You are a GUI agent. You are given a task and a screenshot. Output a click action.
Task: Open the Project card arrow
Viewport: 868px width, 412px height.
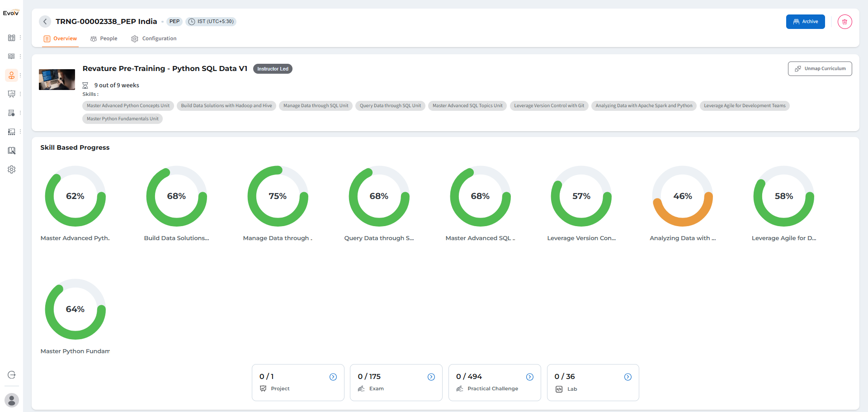click(333, 377)
